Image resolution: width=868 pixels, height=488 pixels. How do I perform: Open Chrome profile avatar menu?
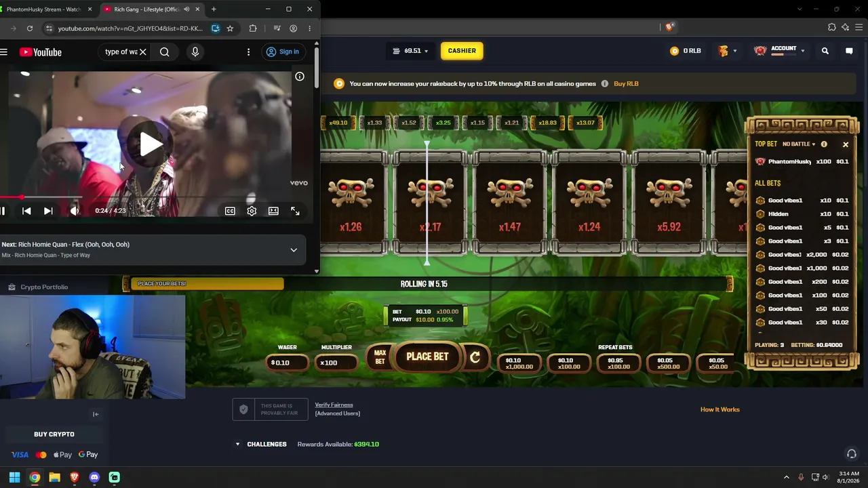coord(293,28)
